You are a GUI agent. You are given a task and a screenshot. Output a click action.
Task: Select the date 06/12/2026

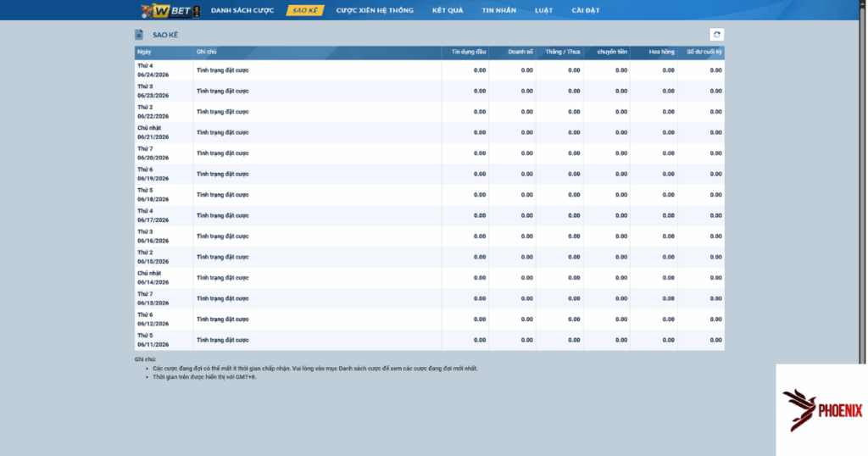point(153,324)
